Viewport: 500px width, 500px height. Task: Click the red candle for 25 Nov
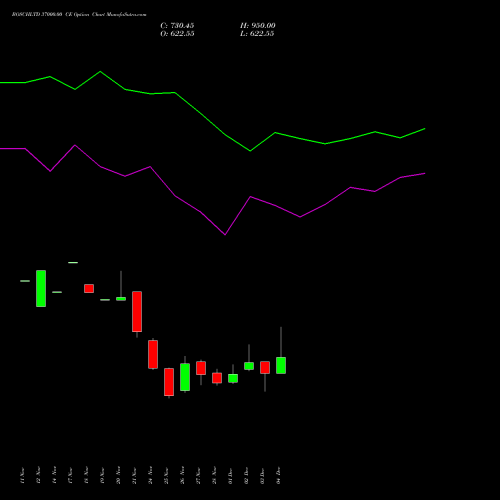tap(169, 382)
